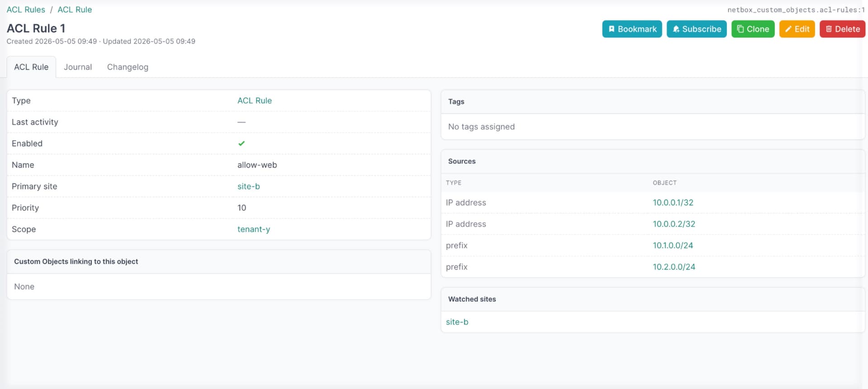Click the Type field label
The width and height of the screenshot is (868, 389).
[21, 100]
